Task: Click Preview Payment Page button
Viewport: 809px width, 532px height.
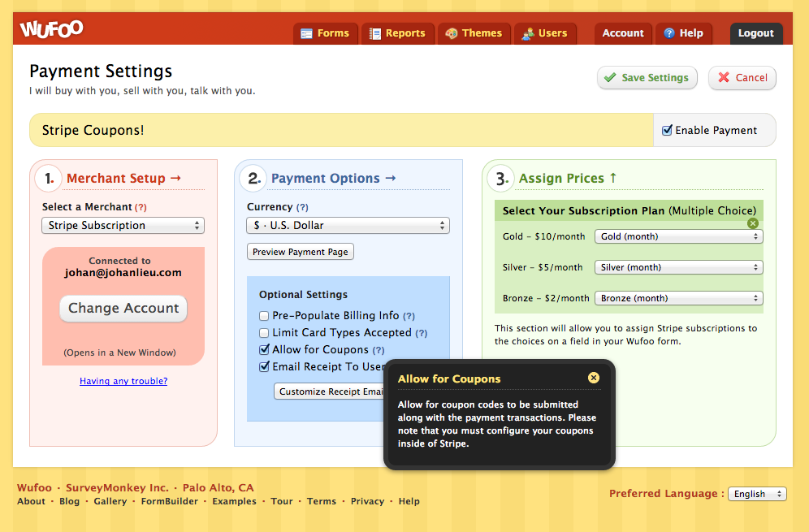Action: (301, 252)
